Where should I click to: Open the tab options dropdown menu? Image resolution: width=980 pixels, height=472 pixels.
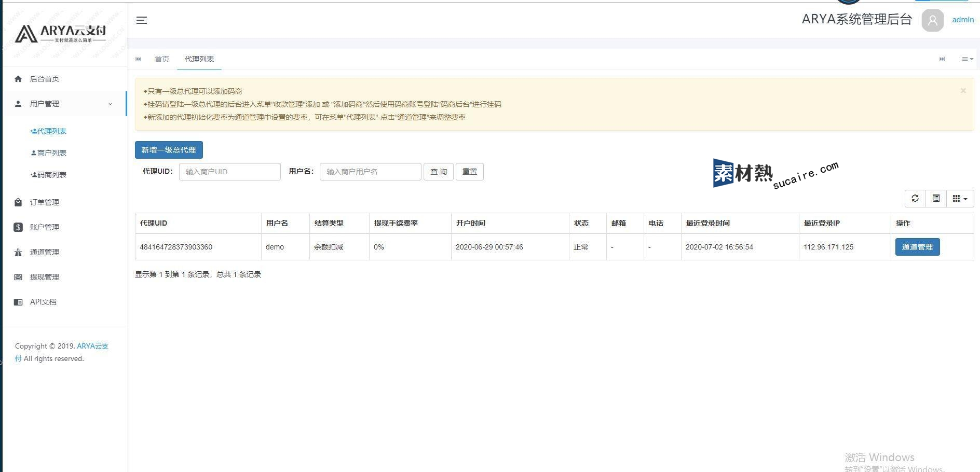pos(967,59)
